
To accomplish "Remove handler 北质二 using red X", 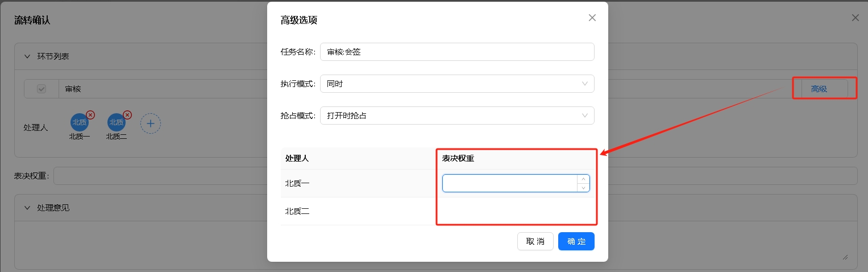I will click(x=127, y=115).
